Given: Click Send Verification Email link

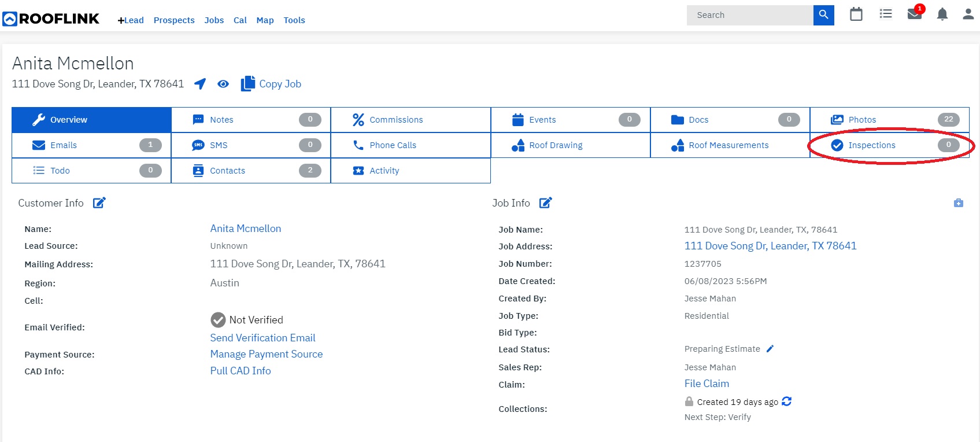Looking at the screenshot, I should [x=263, y=338].
